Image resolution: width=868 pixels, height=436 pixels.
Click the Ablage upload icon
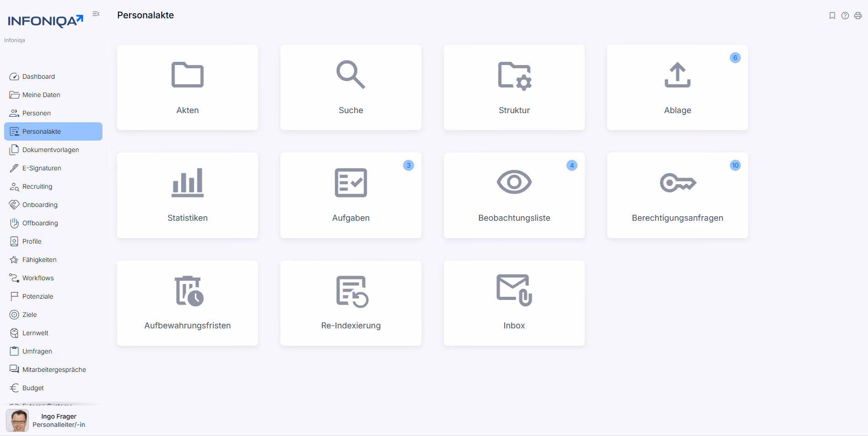678,75
